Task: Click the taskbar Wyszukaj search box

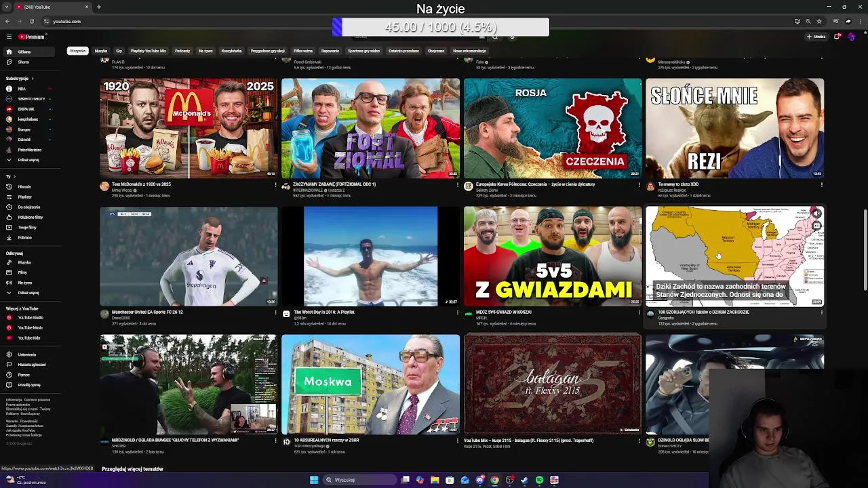Action: (x=358, y=480)
